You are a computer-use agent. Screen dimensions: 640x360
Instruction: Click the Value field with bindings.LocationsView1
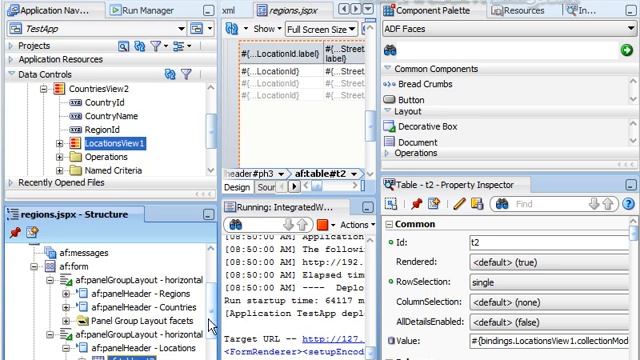549,341
